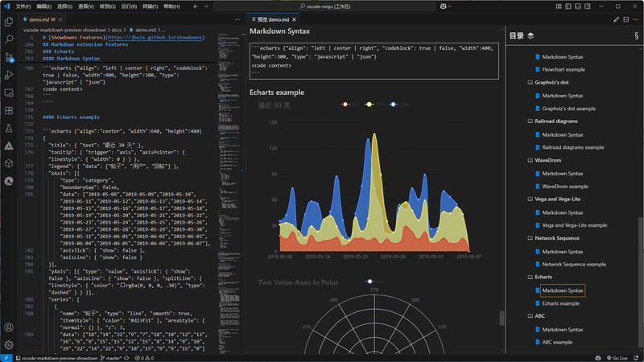Go back with the navigation arrow

[x=196, y=6]
